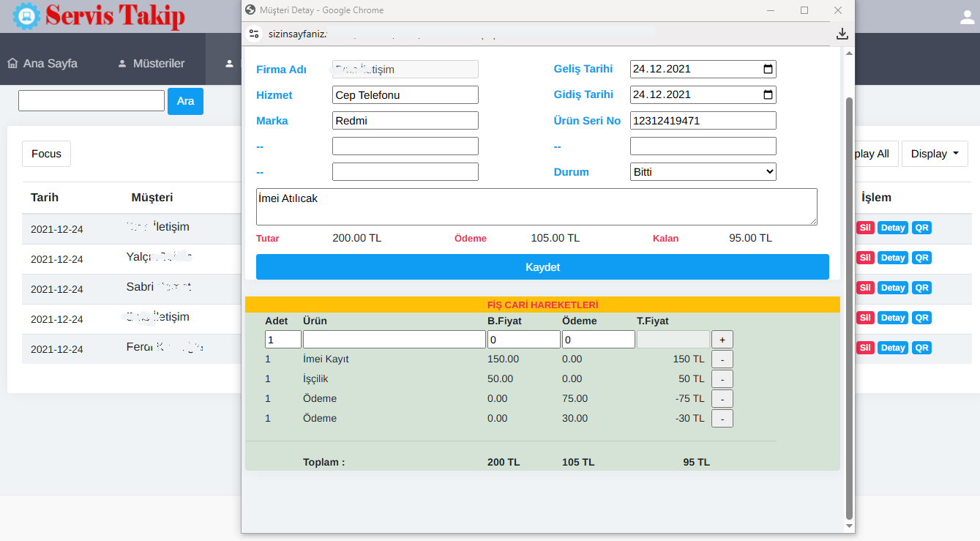Viewport: 980px width, 541px height.
Task: Click plus button to add new item row
Action: point(722,340)
